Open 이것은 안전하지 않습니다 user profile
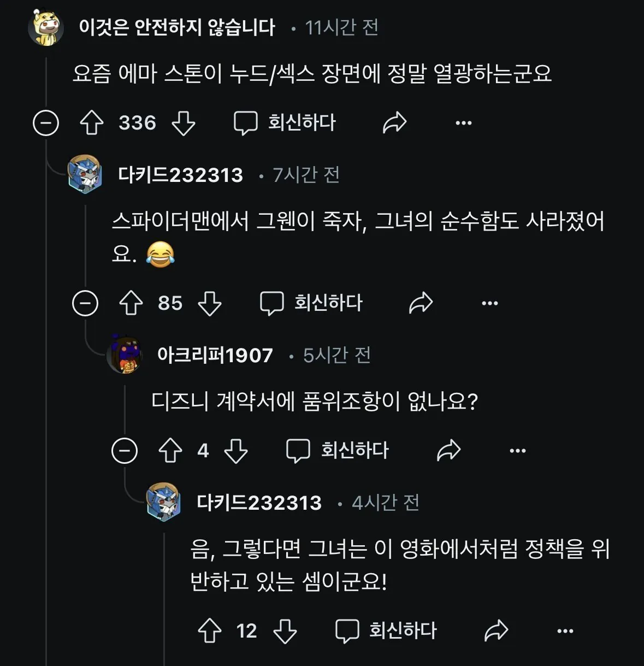644x666 pixels. 176,27
